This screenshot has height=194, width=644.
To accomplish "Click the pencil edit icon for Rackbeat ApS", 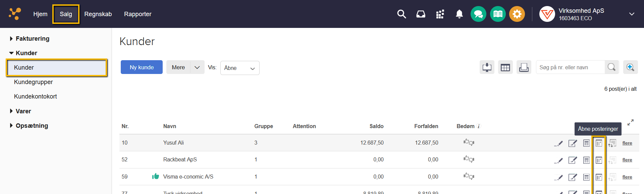I will click(558, 160).
